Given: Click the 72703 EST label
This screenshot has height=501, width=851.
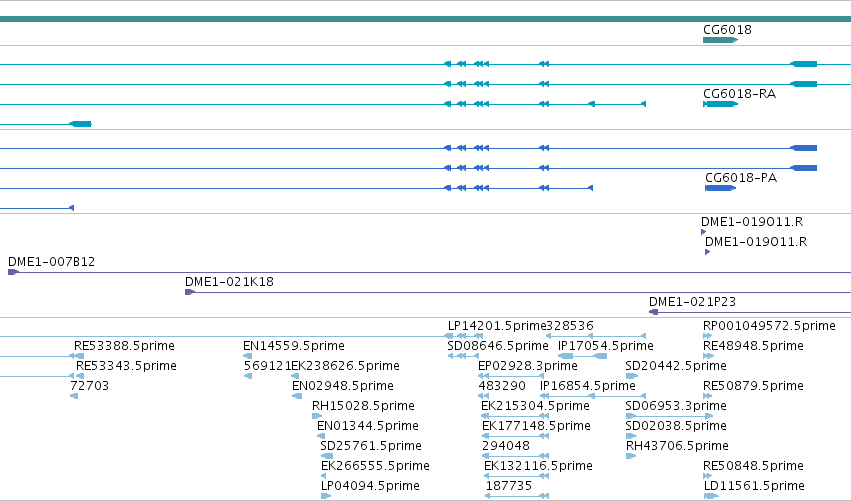Looking at the screenshot, I should [90, 386].
